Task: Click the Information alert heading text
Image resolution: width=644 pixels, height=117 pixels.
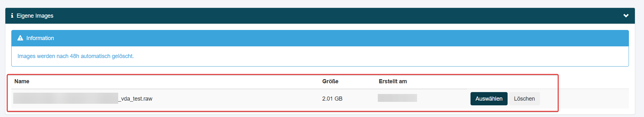Action: (x=40, y=38)
